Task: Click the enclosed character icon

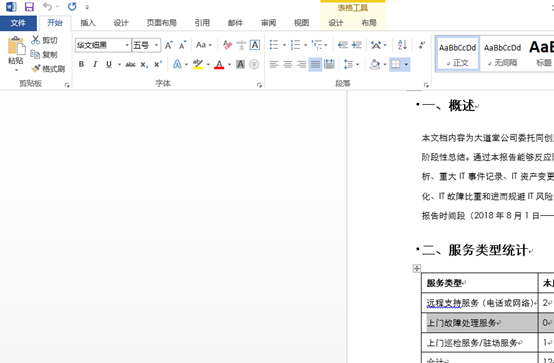Action: 254,64
